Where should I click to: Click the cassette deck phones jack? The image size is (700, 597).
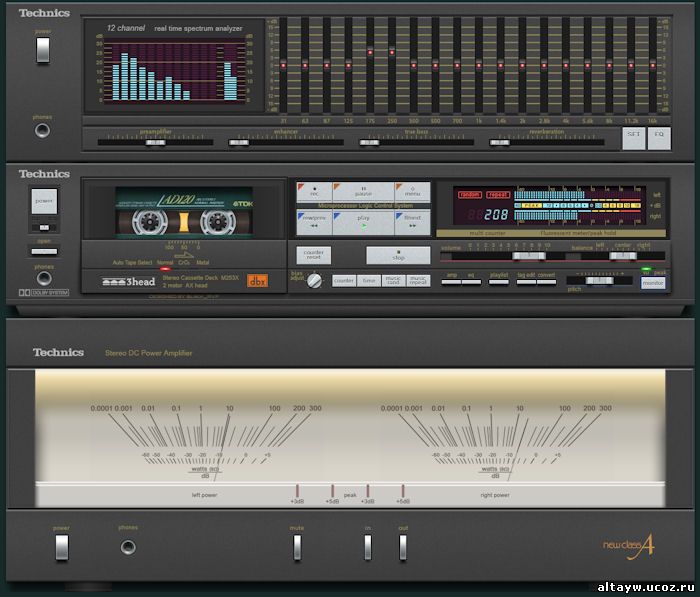[x=44, y=278]
